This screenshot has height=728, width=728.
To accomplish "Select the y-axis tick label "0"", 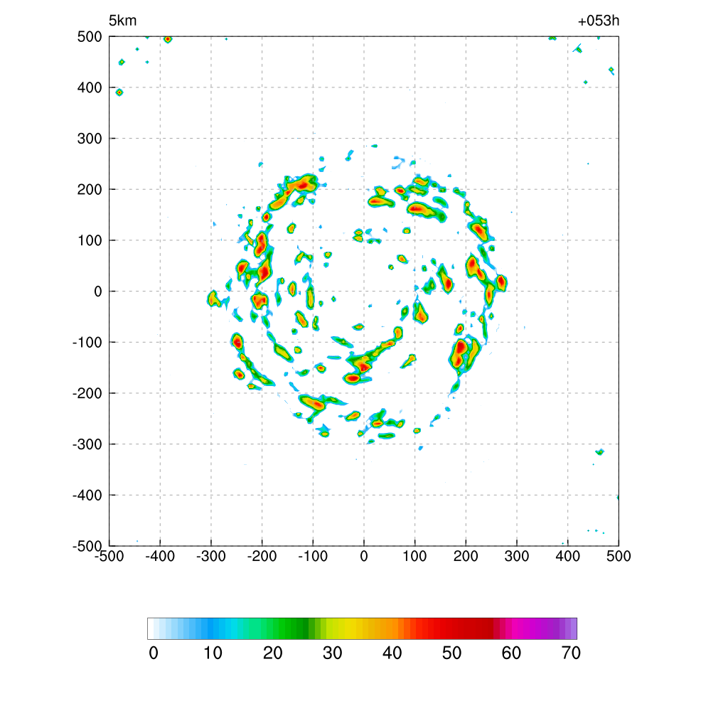I will (x=98, y=291).
